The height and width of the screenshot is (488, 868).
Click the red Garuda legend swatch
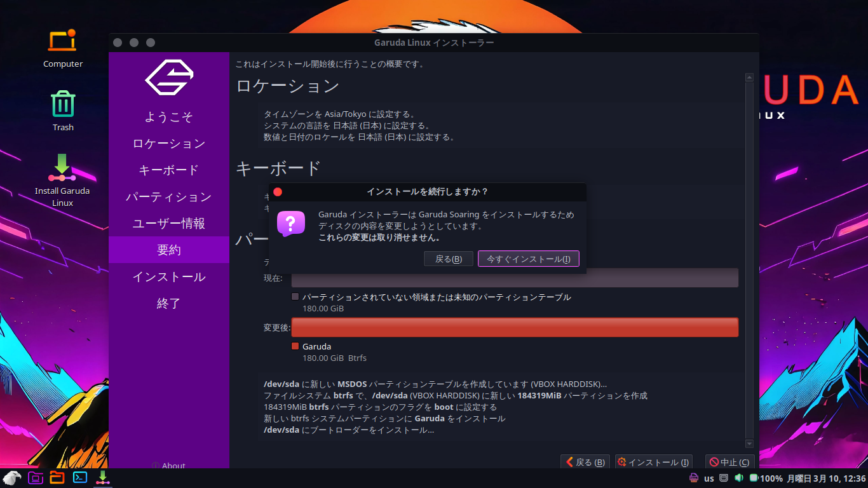point(295,346)
